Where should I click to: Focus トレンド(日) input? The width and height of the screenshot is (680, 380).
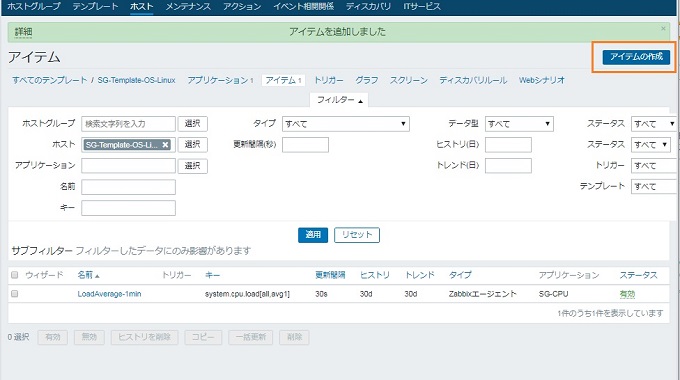point(508,166)
